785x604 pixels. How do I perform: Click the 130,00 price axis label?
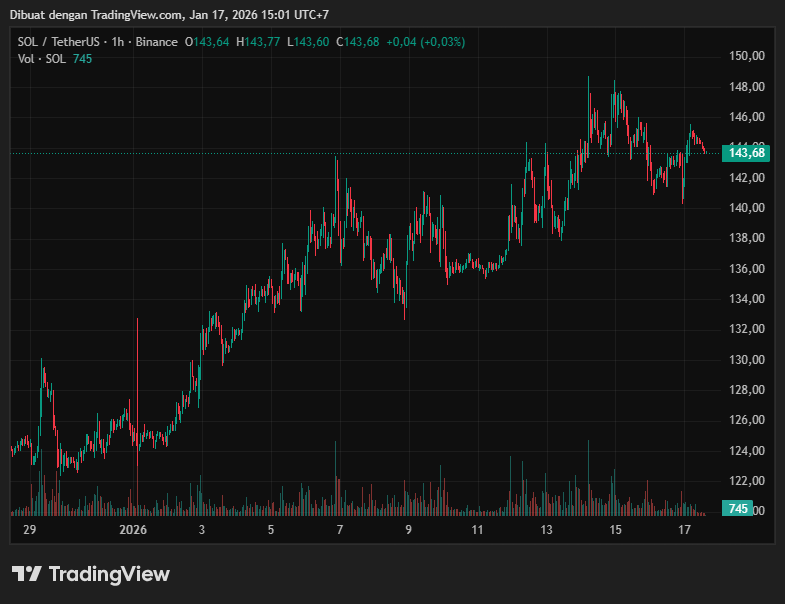click(747, 360)
